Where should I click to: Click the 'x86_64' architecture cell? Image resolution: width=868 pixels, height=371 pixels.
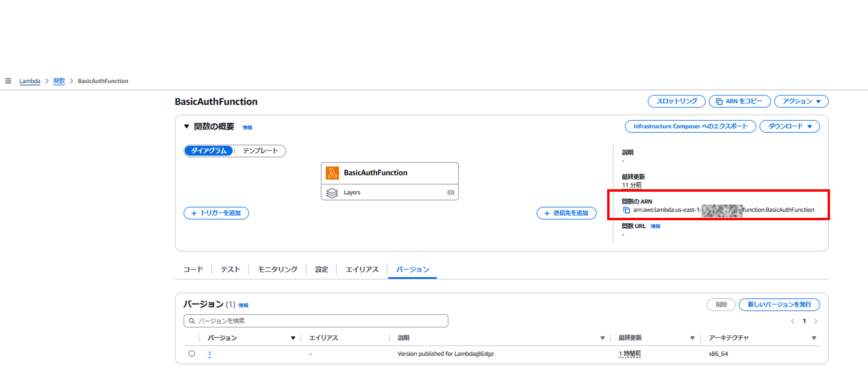pos(718,354)
